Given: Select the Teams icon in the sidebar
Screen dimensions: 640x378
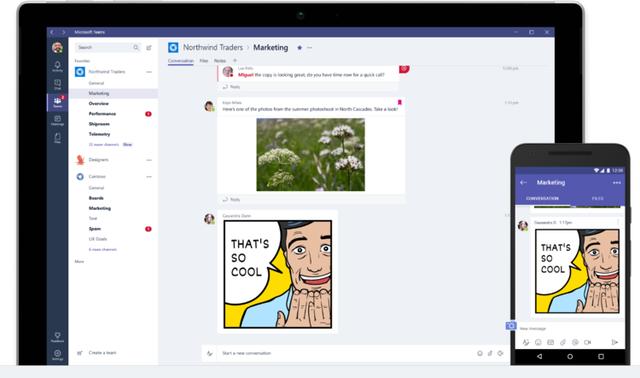Looking at the screenshot, I should click(58, 102).
